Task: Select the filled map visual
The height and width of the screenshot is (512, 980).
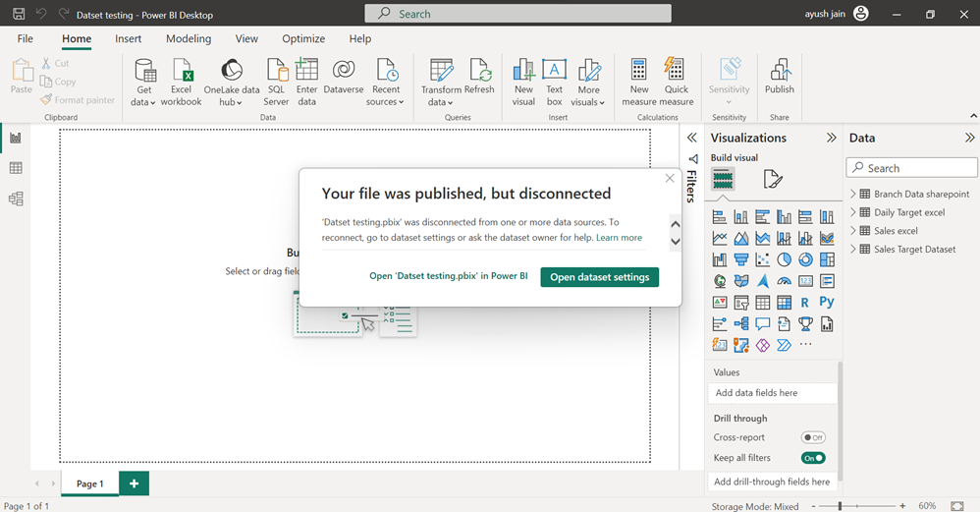Action: [x=741, y=281]
